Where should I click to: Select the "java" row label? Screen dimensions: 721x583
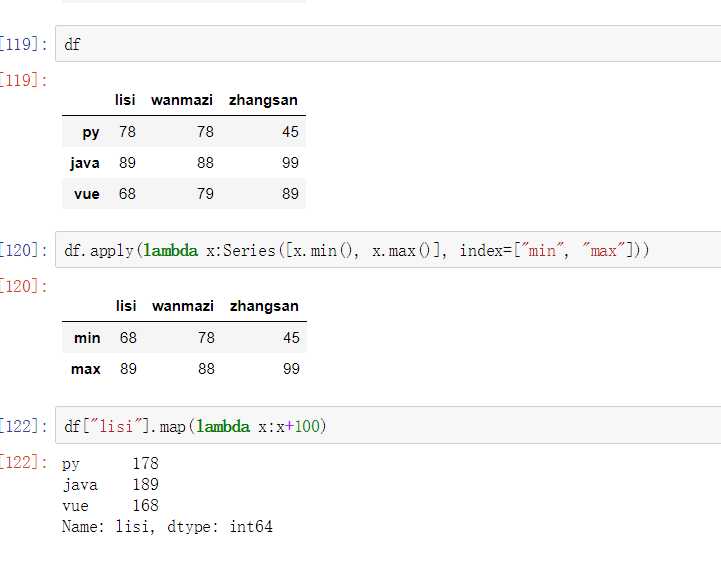tap(85, 163)
